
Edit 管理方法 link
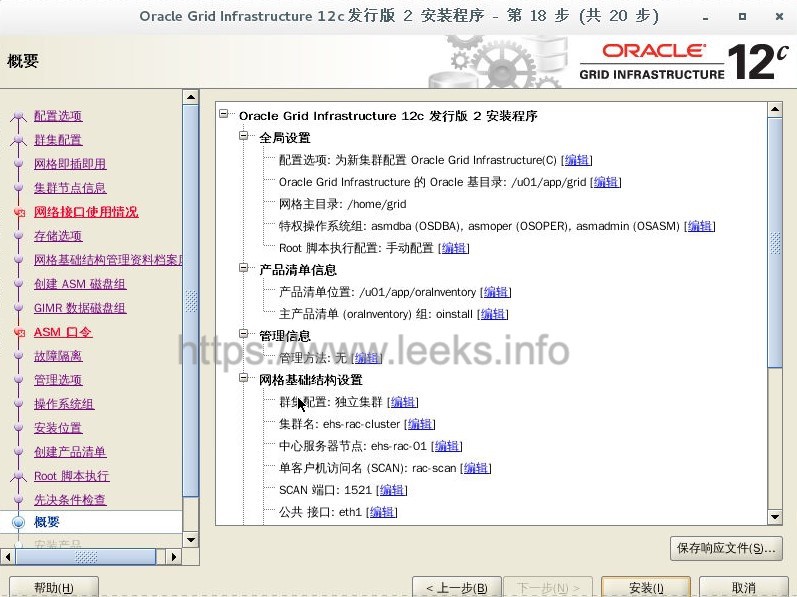(367, 358)
